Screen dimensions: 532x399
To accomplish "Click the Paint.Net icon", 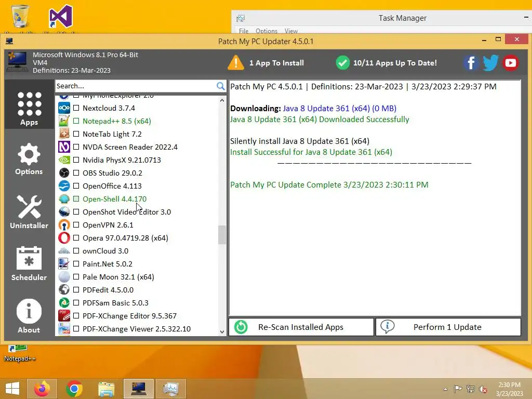I will tap(64, 264).
